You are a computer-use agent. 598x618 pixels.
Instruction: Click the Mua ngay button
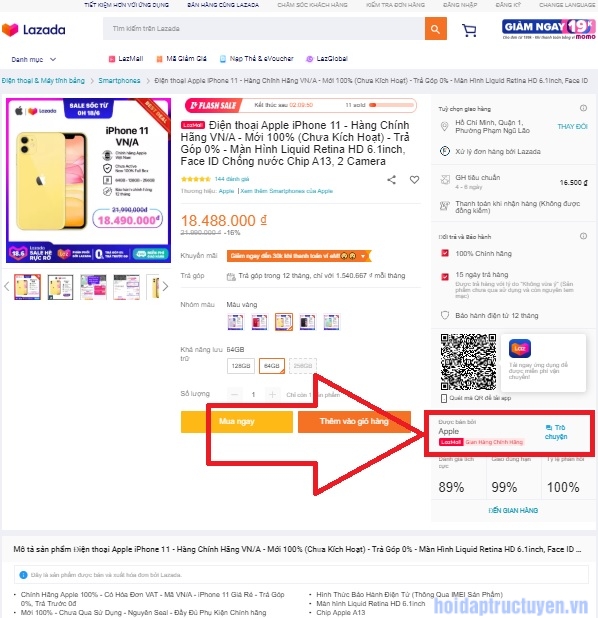point(237,422)
